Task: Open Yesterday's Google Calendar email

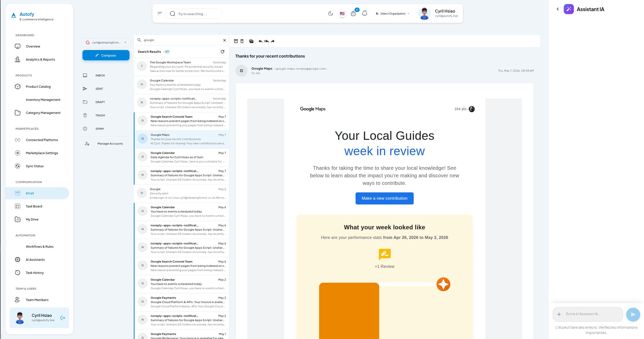Action: pos(182,85)
